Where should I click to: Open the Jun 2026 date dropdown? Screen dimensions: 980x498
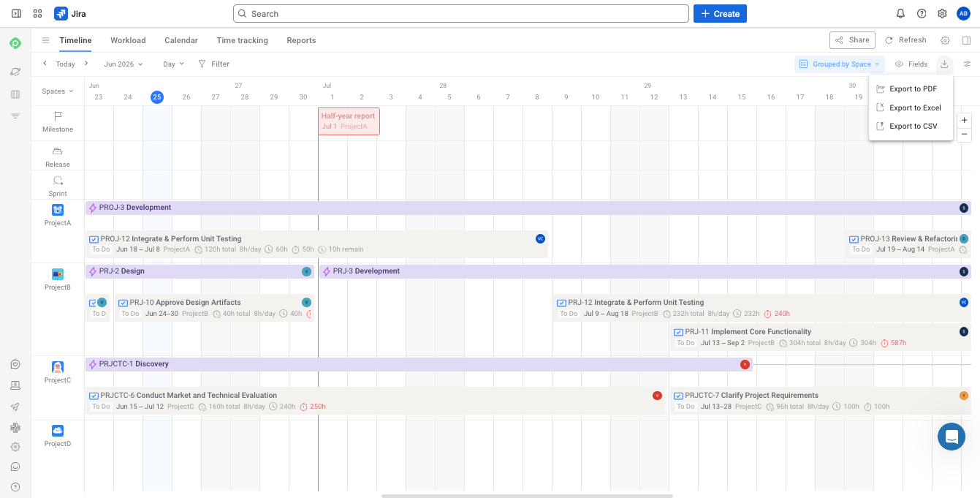pos(124,64)
